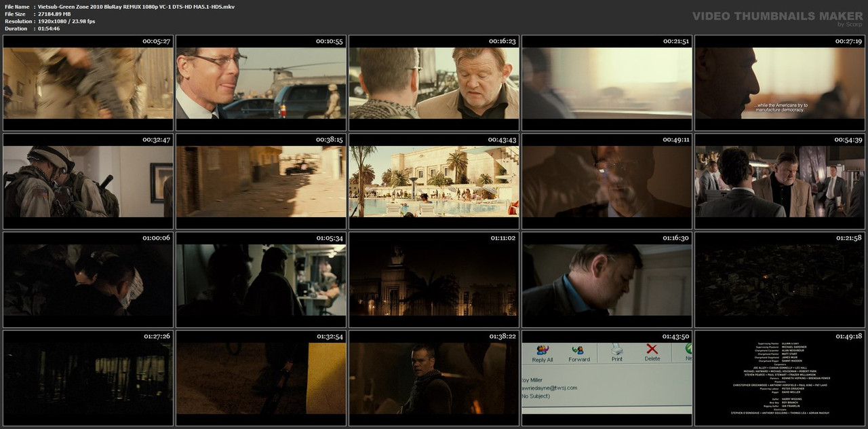Select the thumbnail at 00:49:11
Screen dimensions: 868x429
[x=607, y=181]
